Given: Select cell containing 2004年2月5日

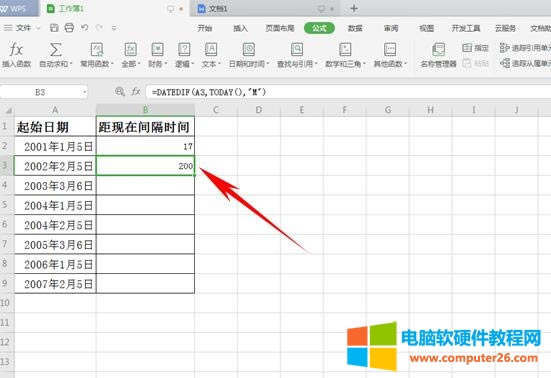Looking at the screenshot, I should click(55, 225).
